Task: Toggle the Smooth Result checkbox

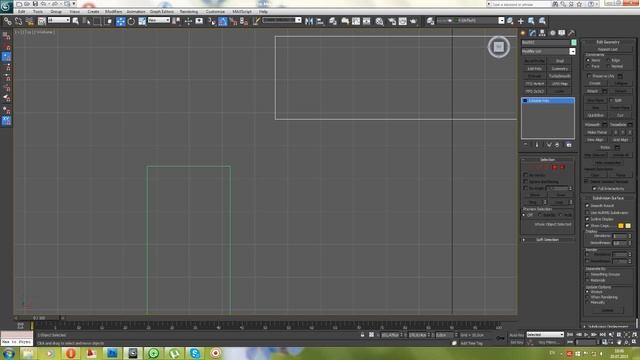Action: 587,206
